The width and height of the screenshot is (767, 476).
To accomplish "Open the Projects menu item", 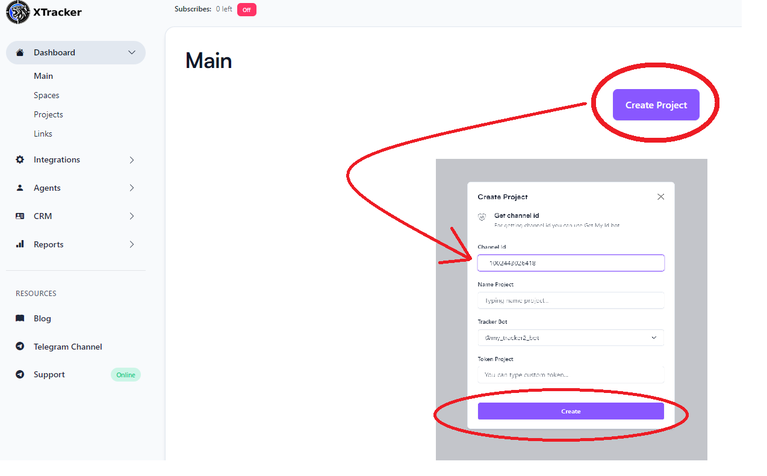I will pos(48,115).
